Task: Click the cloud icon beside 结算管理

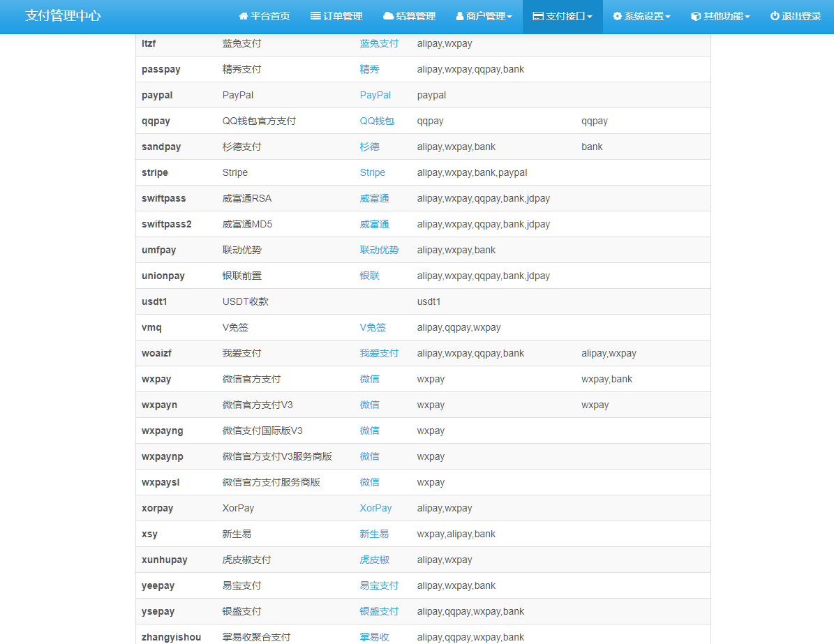Action: [x=388, y=16]
